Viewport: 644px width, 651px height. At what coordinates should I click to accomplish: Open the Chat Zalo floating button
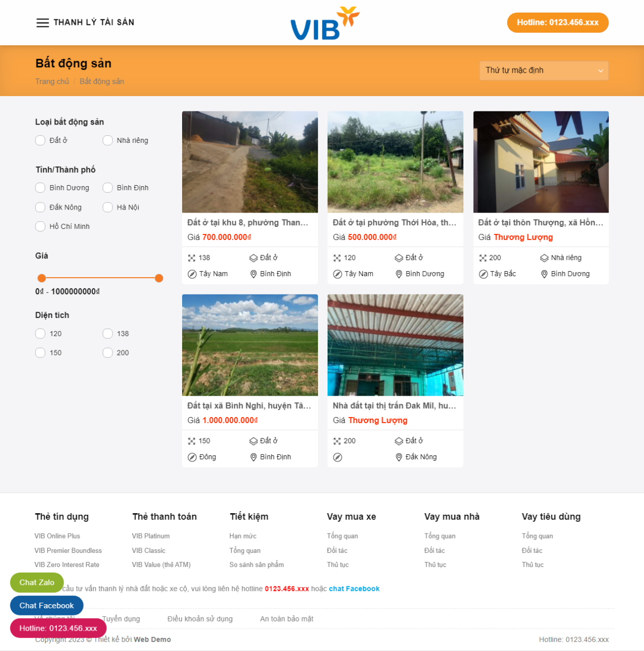tap(37, 582)
